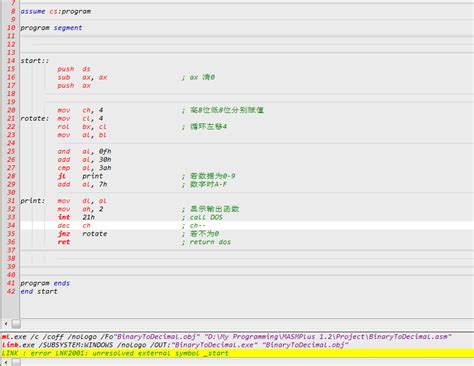Click the 'ret' instruction
Image resolution: width=474 pixels, height=366 pixels.
coord(64,242)
